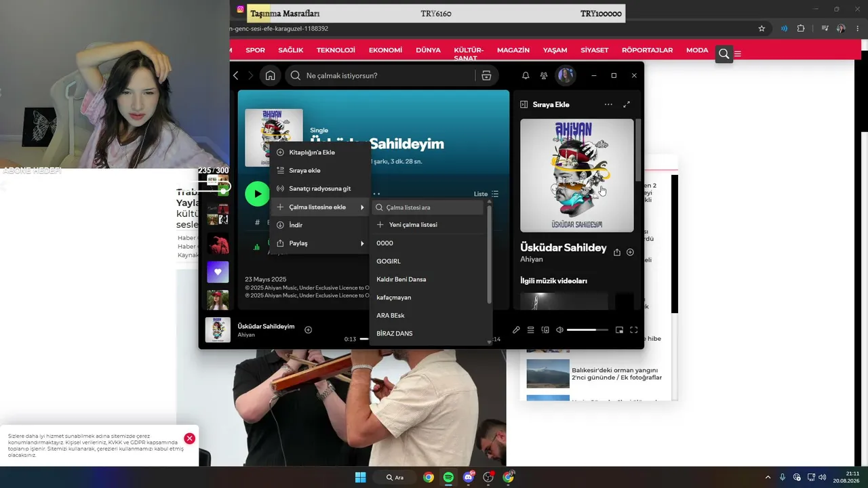Select İndir in the context menu

click(x=320, y=225)
